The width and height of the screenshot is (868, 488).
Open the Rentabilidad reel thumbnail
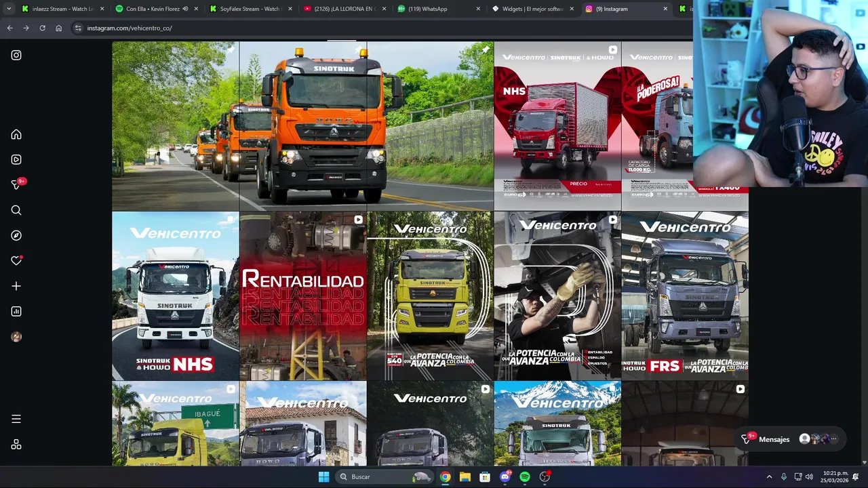pos(302,296)
